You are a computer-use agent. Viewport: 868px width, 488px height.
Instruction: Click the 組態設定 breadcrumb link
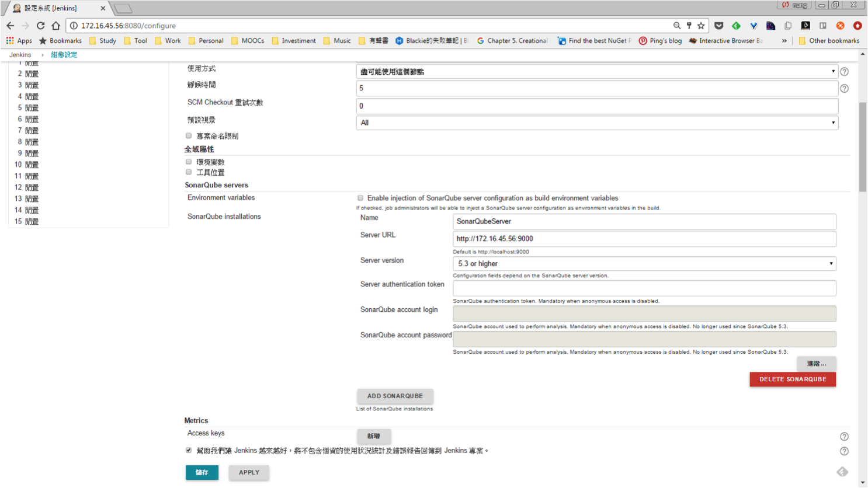tap(64, 55)
